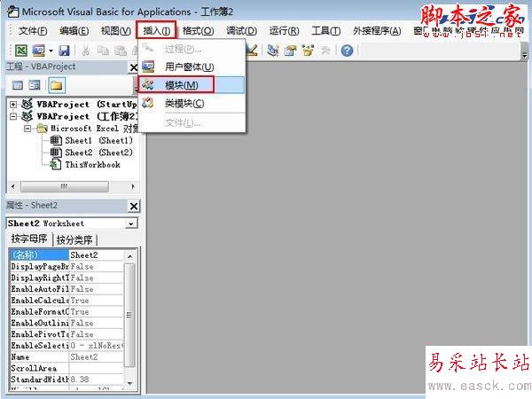Collapse VBAProject (工作簿2) tree node
Screen dimensions: 532x399
coord(13,116)
